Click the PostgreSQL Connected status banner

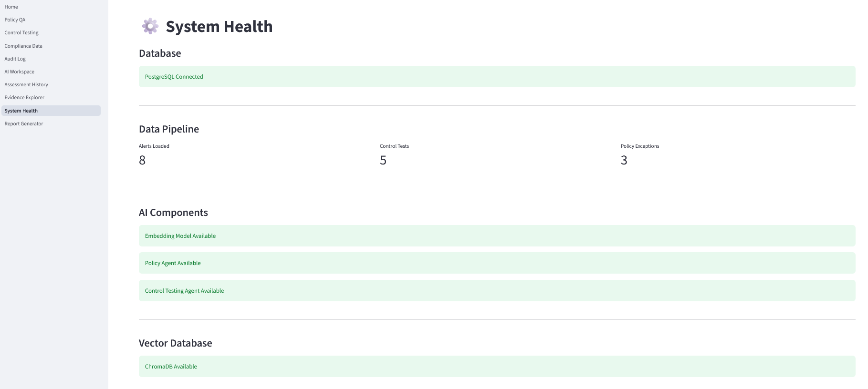[x=497, y=76]
